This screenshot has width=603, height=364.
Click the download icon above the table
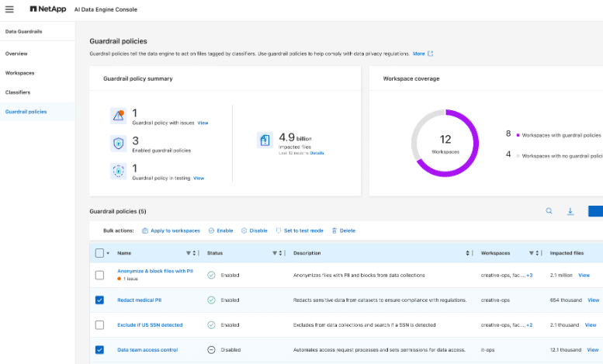570,211
